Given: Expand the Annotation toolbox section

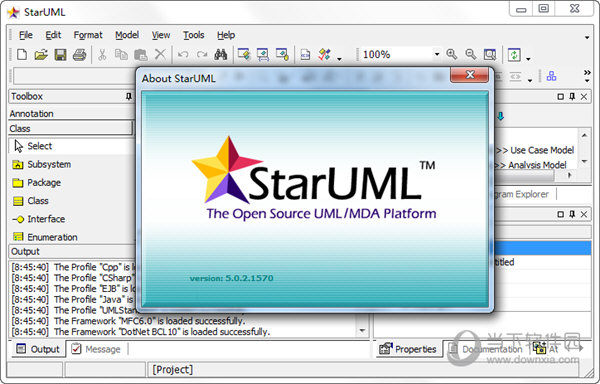Looking at the screenshot, I should point(71,114).
